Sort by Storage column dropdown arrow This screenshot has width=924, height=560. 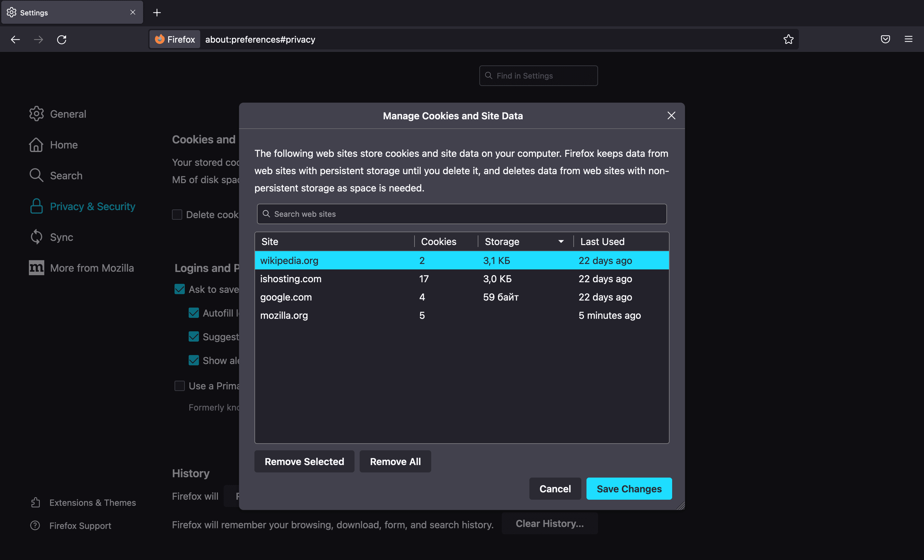560,242
